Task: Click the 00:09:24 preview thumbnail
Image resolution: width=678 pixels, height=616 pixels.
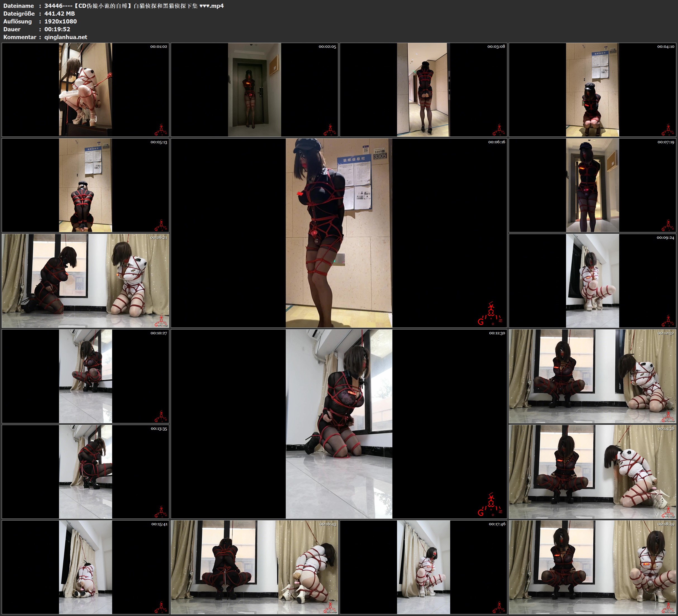Action: (x=593, y=280)
